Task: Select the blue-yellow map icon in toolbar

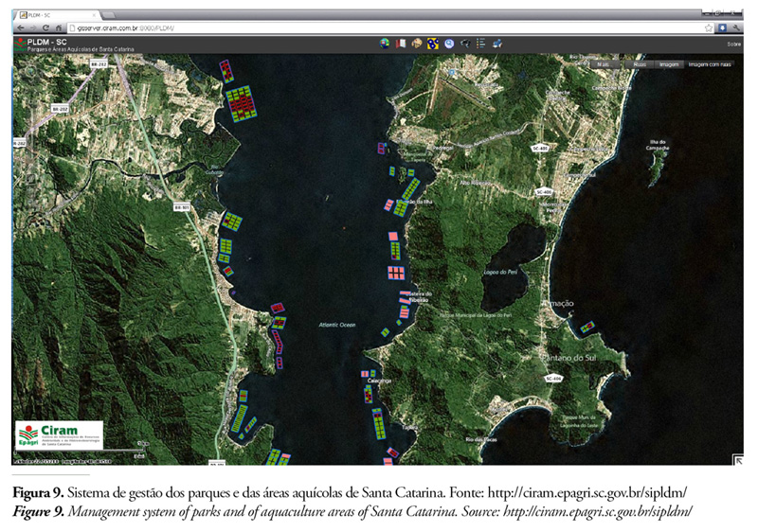Action: (432, 44)
